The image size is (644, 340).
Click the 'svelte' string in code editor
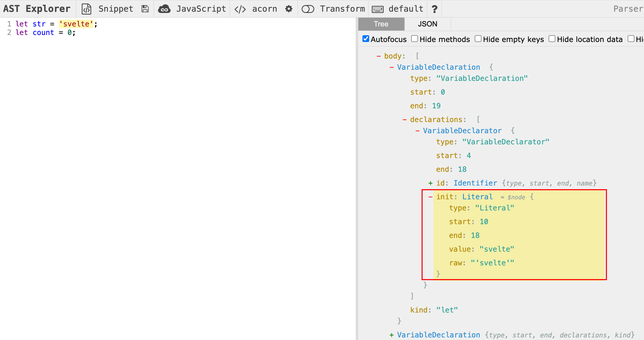click(76, 24)
